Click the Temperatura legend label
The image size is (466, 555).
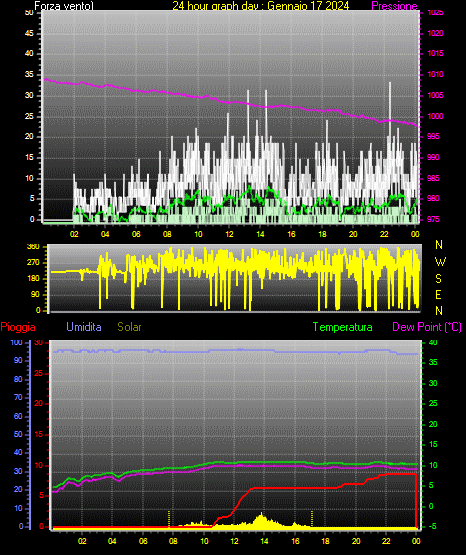[x=343, y=327]
